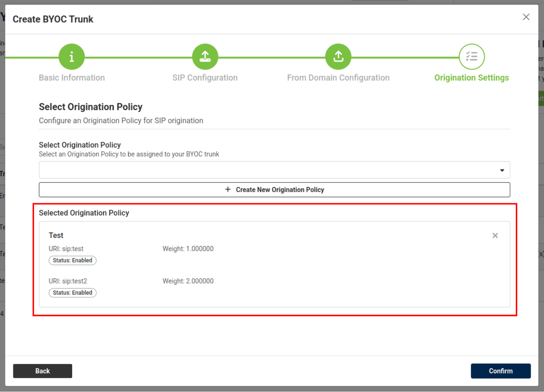Viewport: 544px width, 392px height.
Task: Confirm the BYOC trunk creation
Action: click(x=500, y=371)
